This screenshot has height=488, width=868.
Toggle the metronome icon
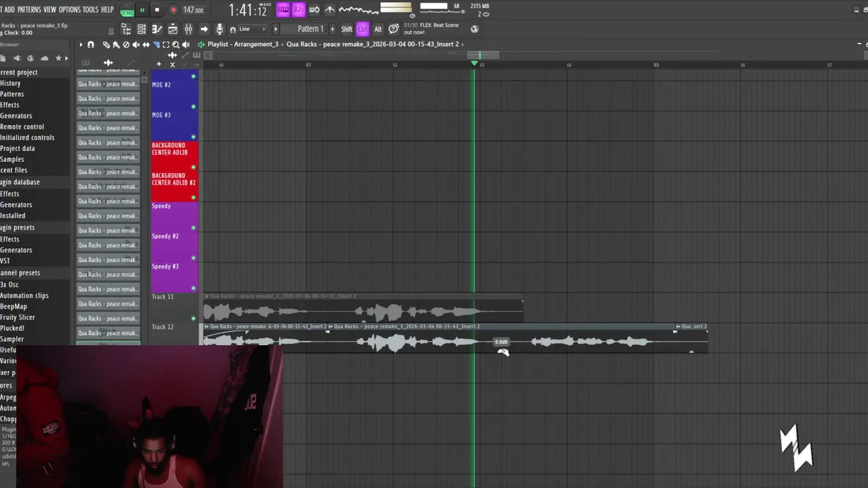(330, 9)
